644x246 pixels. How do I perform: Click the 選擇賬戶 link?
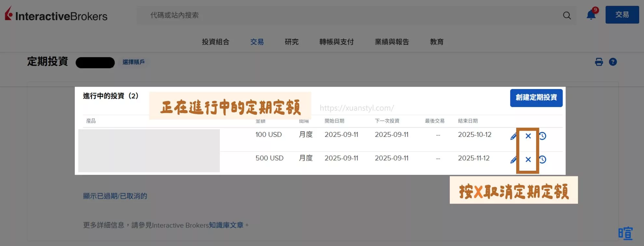(133, 62)
